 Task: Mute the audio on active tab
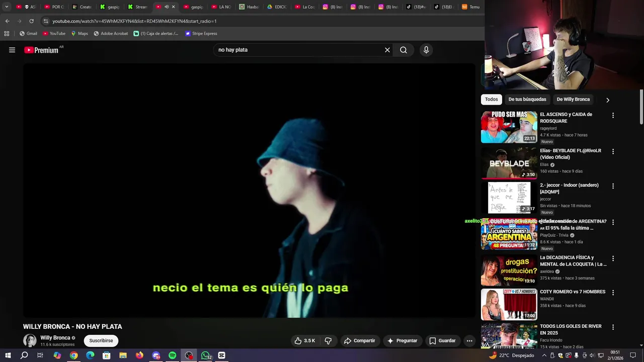click(x=167, y=7)
